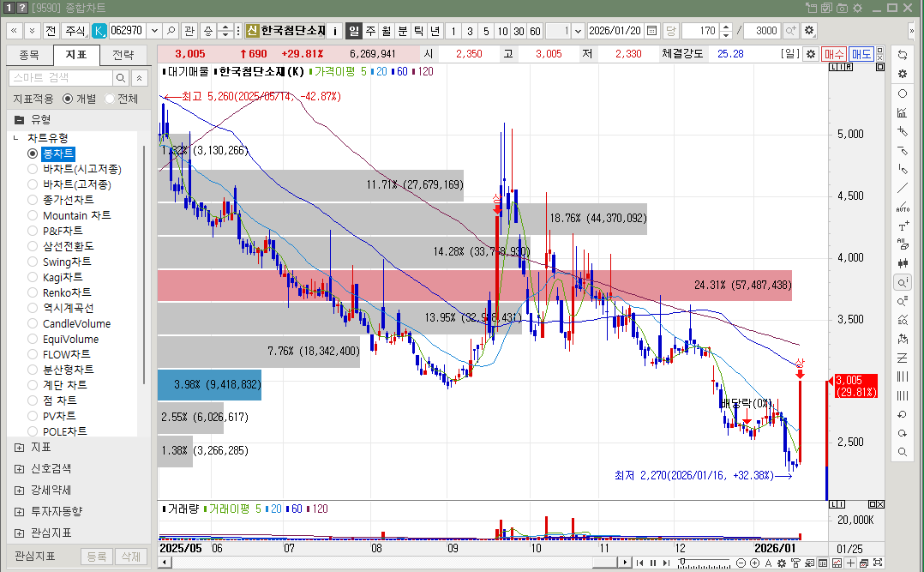Click the 매도 sell button
The width and height of the screenshot is (924, 572).
pyautogui.click(x=861, y=54)
